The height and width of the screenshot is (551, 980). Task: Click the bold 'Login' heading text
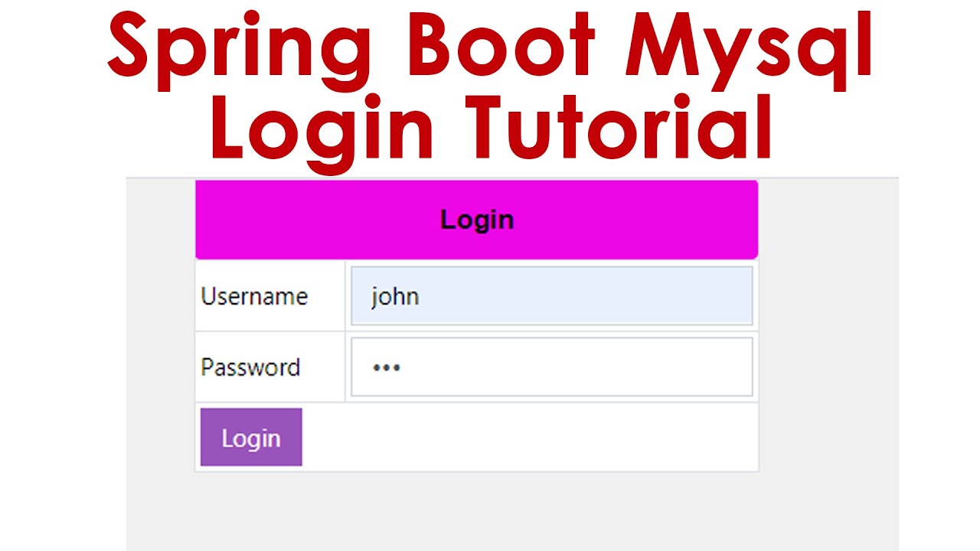point(476,220)
